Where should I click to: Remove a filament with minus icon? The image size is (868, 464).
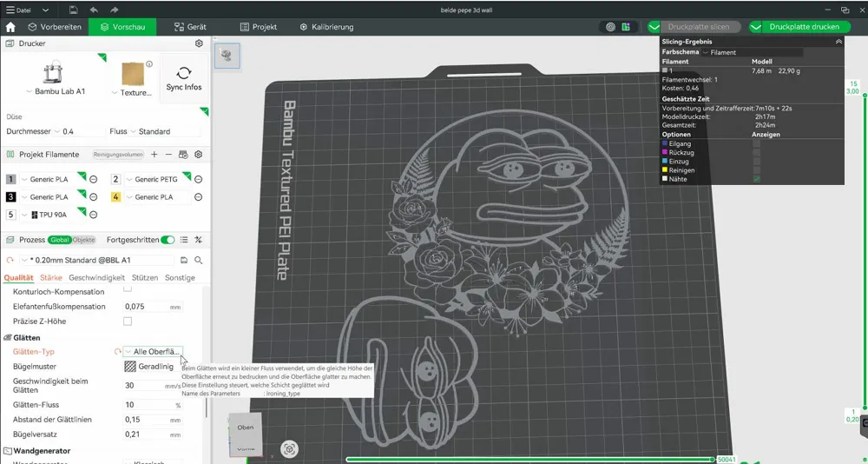coord(168,155)
